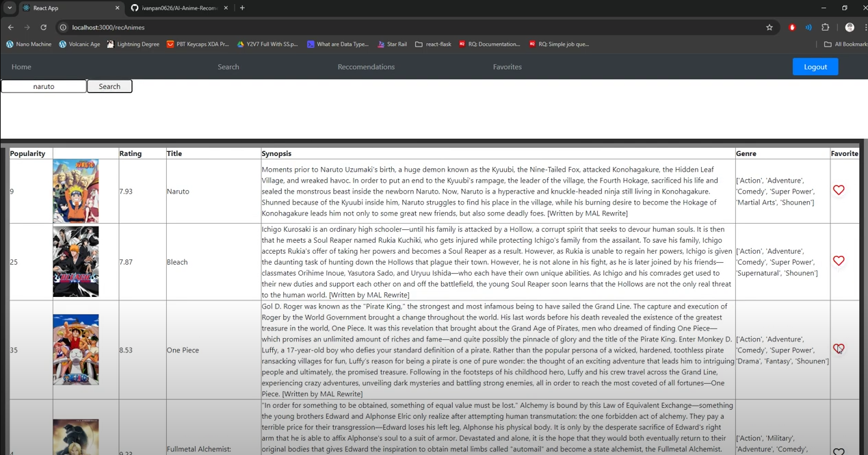
Task: Switch to ivanpan0626/AI-Anime GitHub tab
Action: click(180, 8)
